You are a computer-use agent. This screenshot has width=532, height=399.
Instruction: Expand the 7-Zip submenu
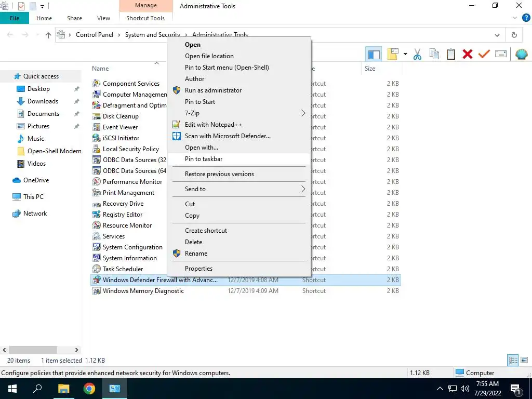[x=239, y=113]
